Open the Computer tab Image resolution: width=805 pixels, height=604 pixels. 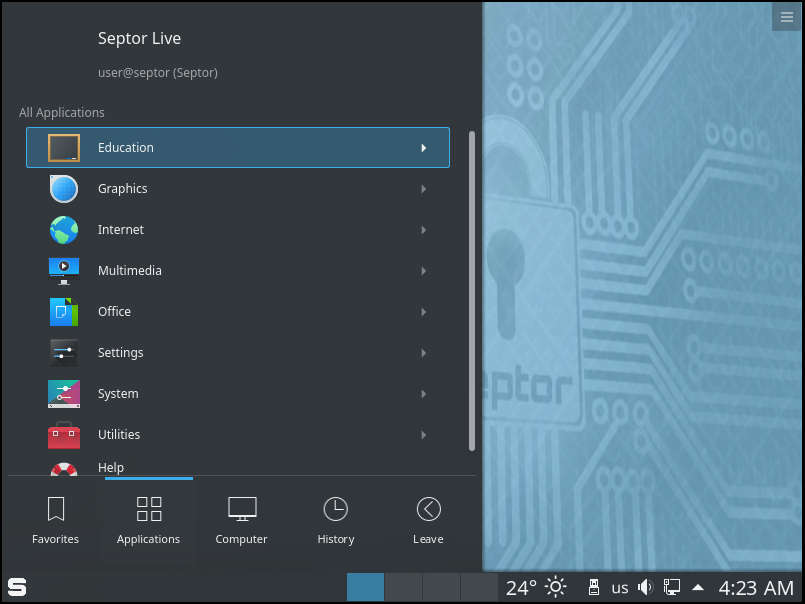point(241,518)
